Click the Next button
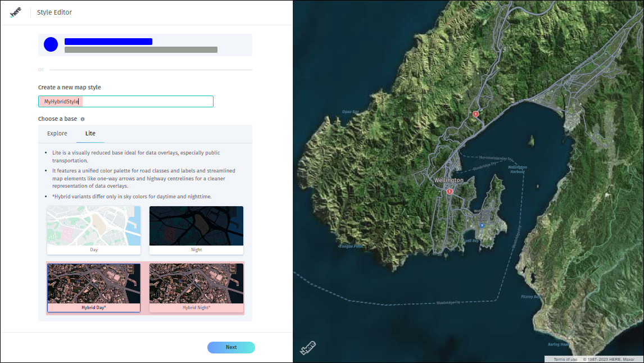 pyautogui.click(x=231, y=347)
